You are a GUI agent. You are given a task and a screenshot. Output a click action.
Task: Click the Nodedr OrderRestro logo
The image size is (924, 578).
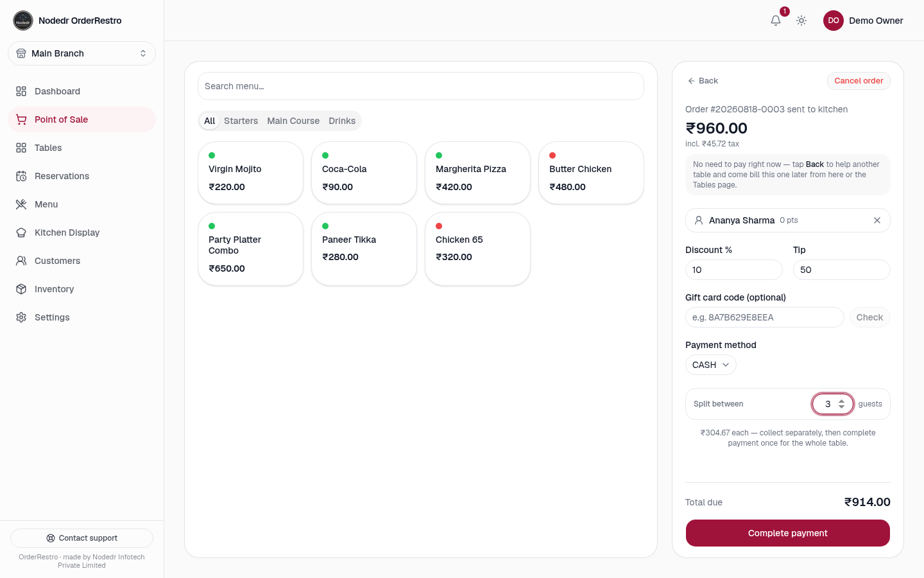coord(23,21)
